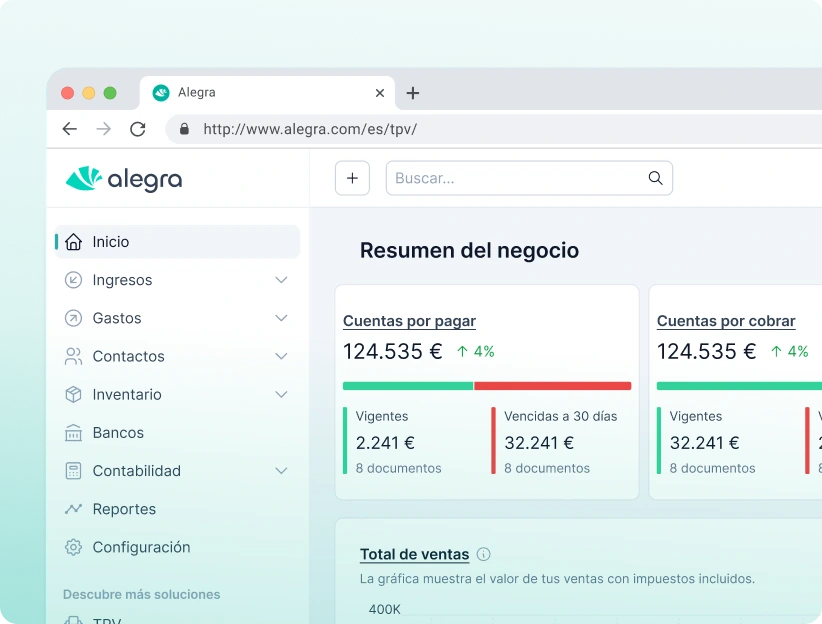Click the Ingresos arrow-in circle icon
Image resolution: width=822 pixels, height=624 pixels.
pyautogui.click(x=73, y=280)
